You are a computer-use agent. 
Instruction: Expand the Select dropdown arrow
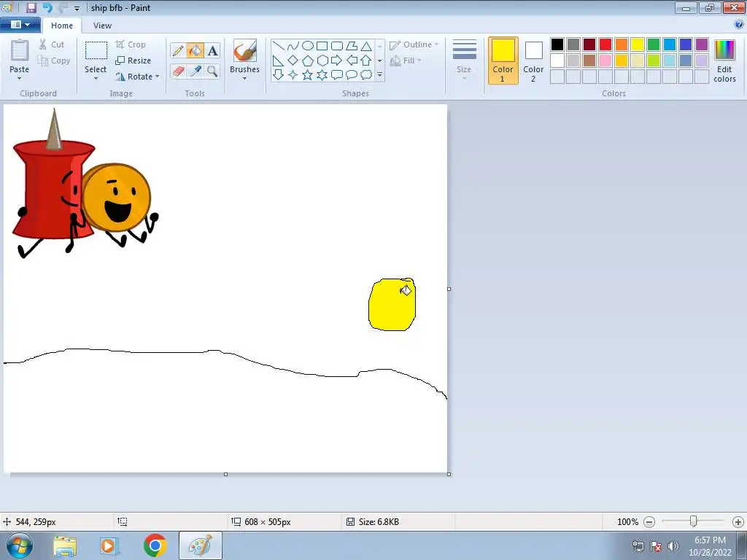click(96, 79)
